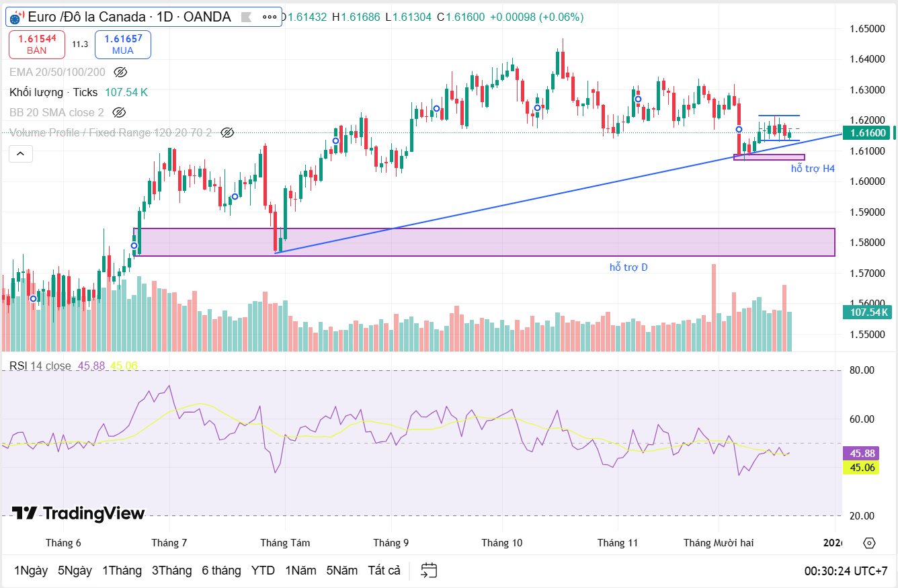Show the Volume Profile Fixed Range indicator
Image resolution: width=898 pixels, height=588 pixels.
click(x=227, y=132)
